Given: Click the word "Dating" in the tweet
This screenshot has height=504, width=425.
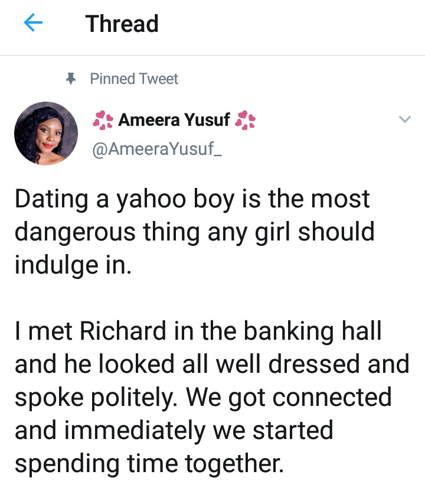Looking at the screenshot, I should point(48,199).
